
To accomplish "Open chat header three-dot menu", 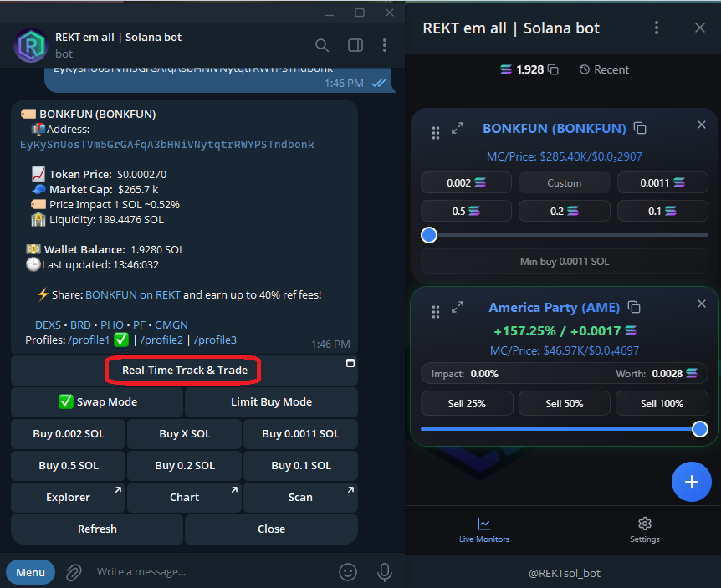I will (x=385, y=45).
